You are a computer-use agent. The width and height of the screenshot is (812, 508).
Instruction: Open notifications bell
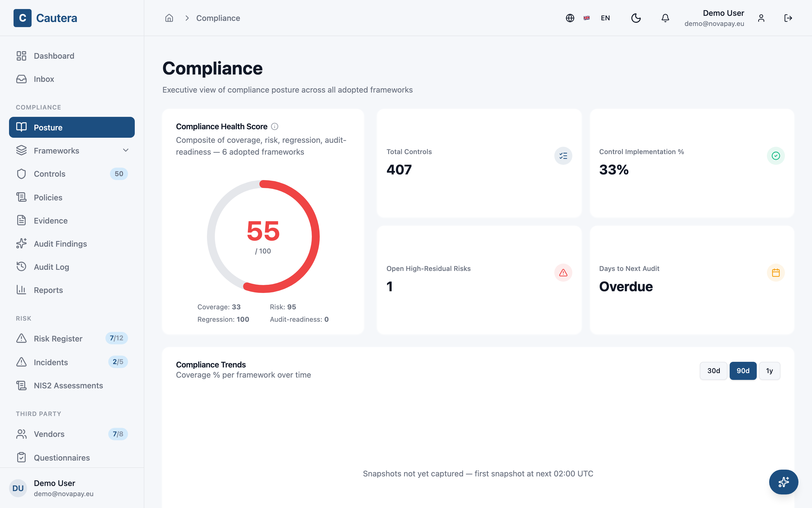click(x=665, y=18)
